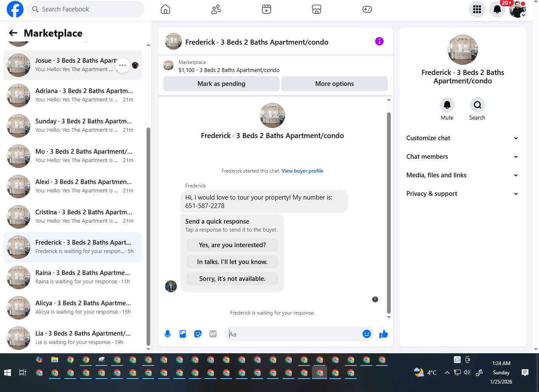
Task: Send a thumbs-up like
Action: click(383, 334)
